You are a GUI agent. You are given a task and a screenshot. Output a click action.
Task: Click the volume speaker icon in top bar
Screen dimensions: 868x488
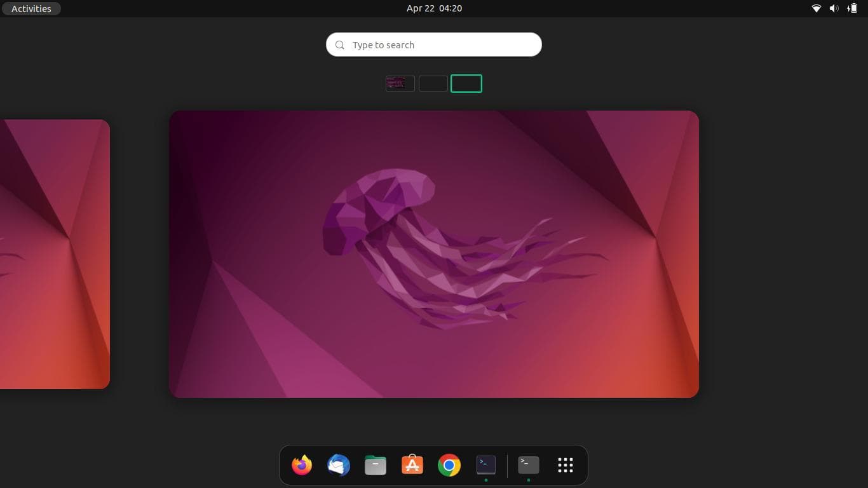834,8
